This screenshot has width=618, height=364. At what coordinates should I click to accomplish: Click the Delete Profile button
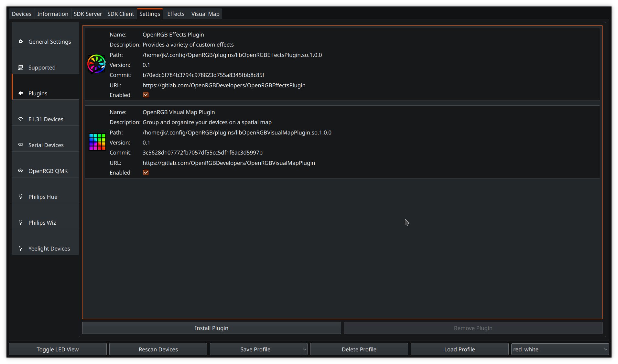click(x=359, y=349)
